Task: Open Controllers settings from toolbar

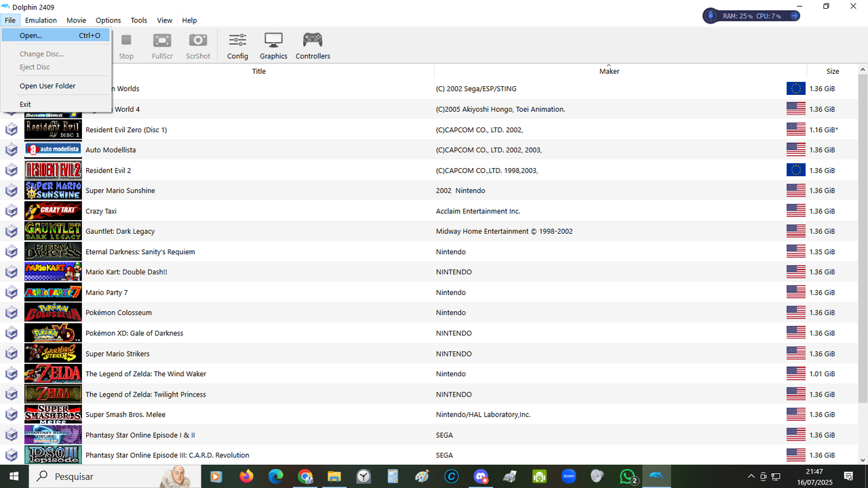Action: coord(313,46)
